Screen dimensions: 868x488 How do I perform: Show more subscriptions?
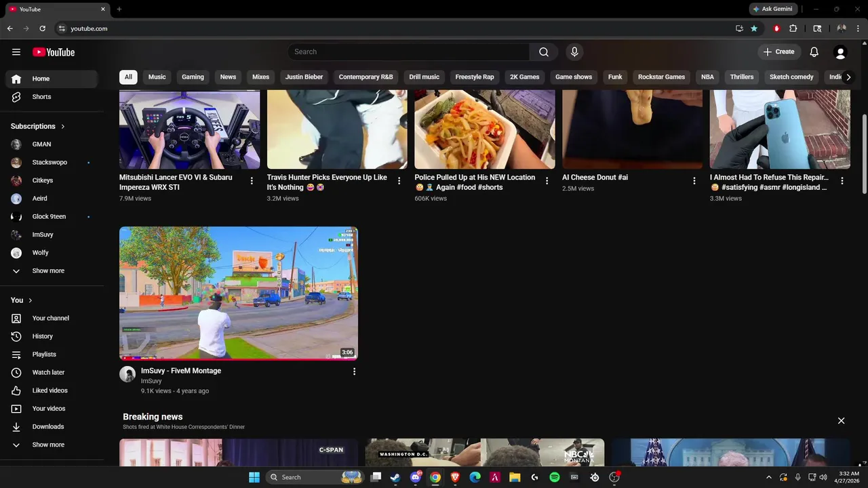pos(52,271)
